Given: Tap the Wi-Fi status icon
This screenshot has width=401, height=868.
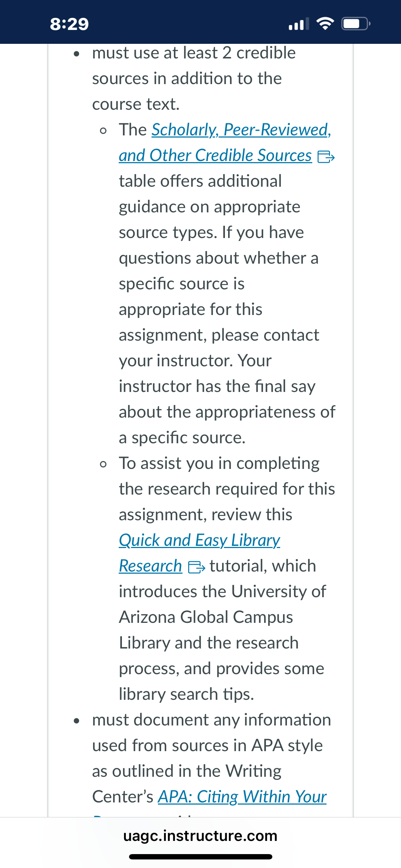Looking at the screenshot, I should (325, 24).
